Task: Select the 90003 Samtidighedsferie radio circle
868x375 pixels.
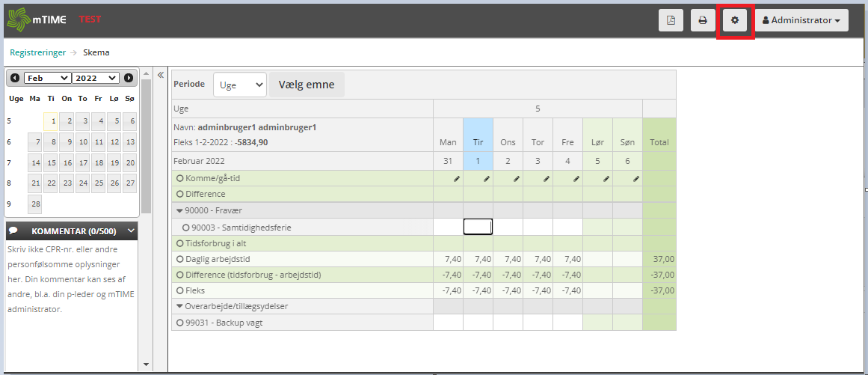Action: [x=186, y=227]
